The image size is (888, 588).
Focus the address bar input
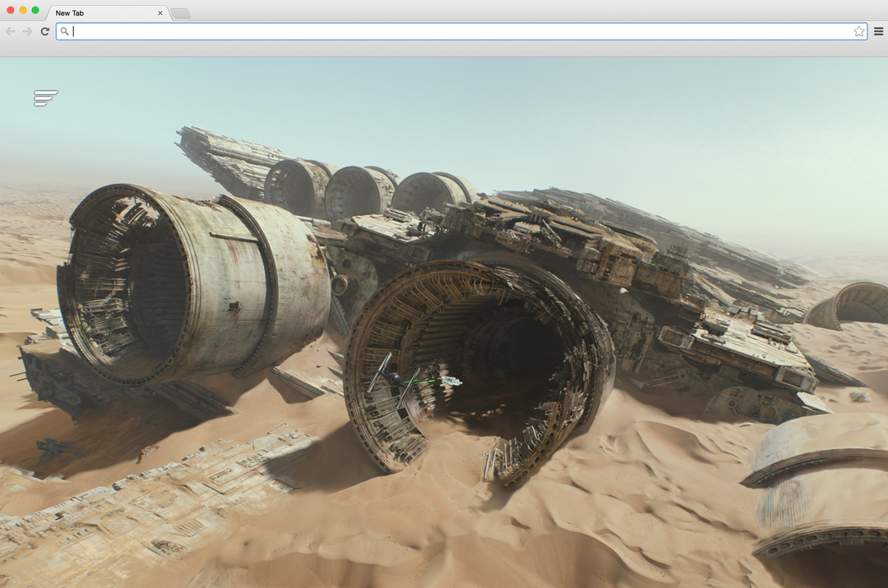click(x=462, y=31)
